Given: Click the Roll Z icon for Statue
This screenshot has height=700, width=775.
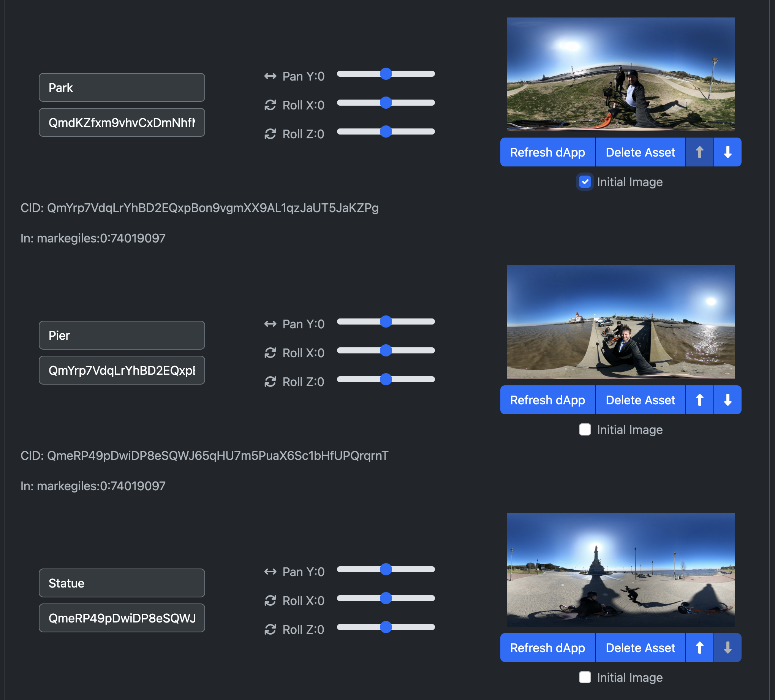Looking at the screenshot, I should click(270, 629).
